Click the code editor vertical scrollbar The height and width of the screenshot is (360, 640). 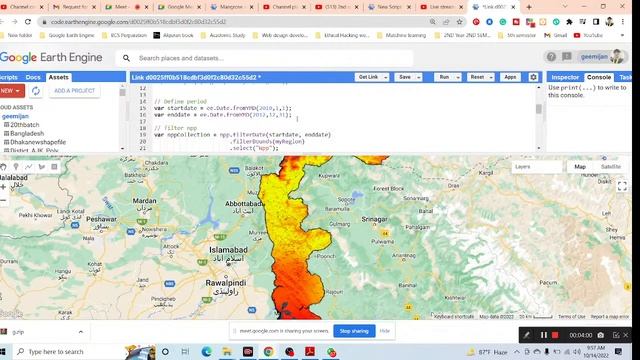click(x=539, y=109)
